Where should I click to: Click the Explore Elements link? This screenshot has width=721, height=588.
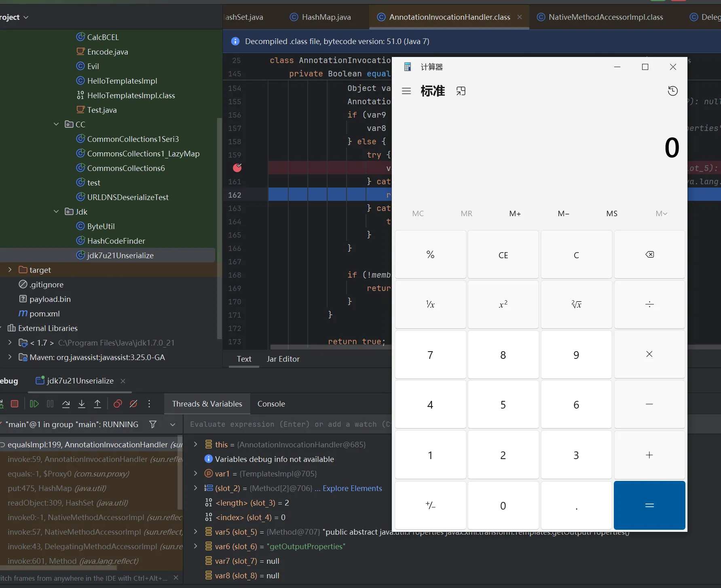[x=352, y=488]
